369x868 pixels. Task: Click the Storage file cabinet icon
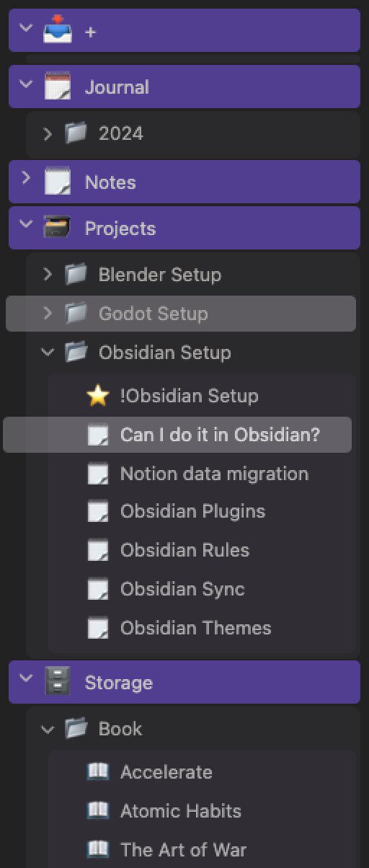[x=58, y=682]
